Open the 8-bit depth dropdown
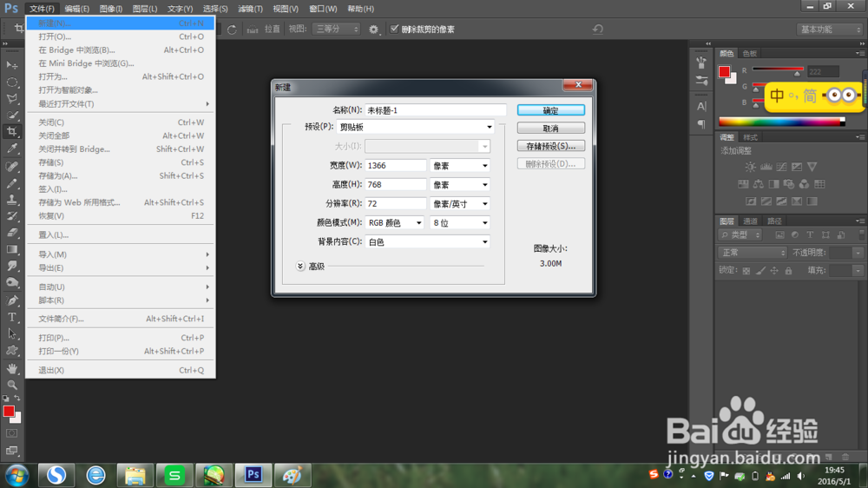868x488 pixels. point(460,222)
